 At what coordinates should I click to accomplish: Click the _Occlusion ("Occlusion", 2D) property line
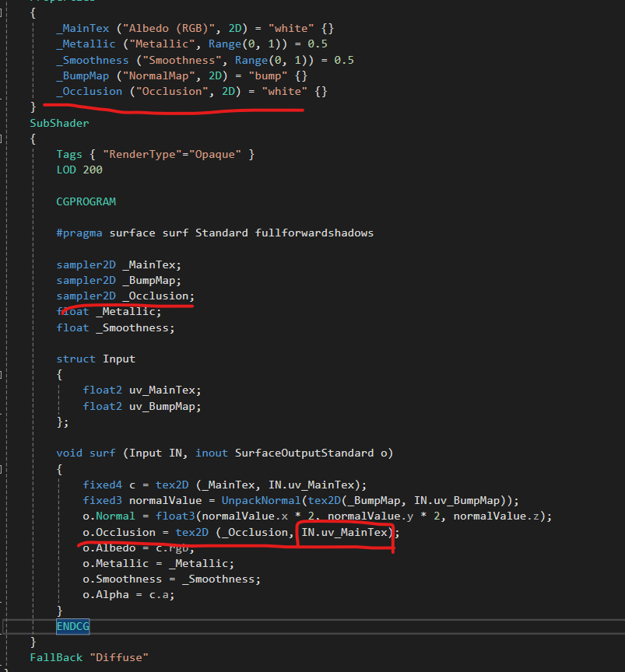191,91
